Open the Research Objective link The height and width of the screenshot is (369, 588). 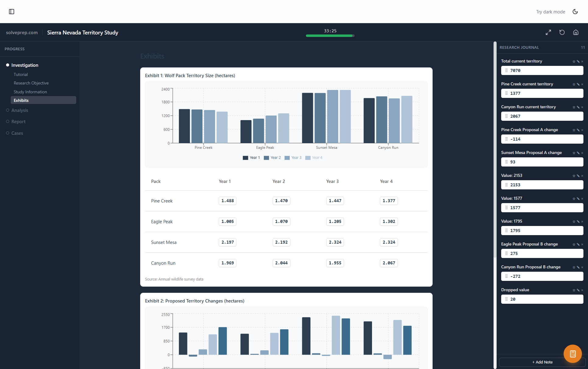(x=31, y=83)
